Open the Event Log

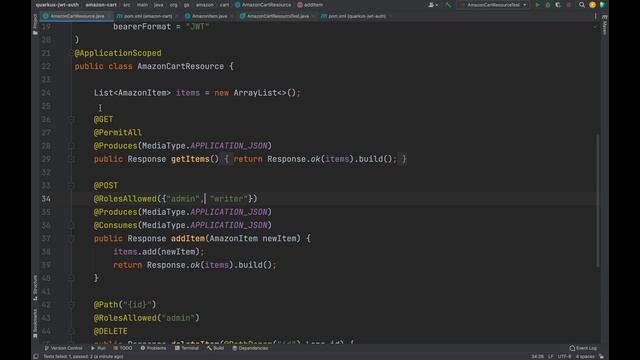click(x=583, y=348)
